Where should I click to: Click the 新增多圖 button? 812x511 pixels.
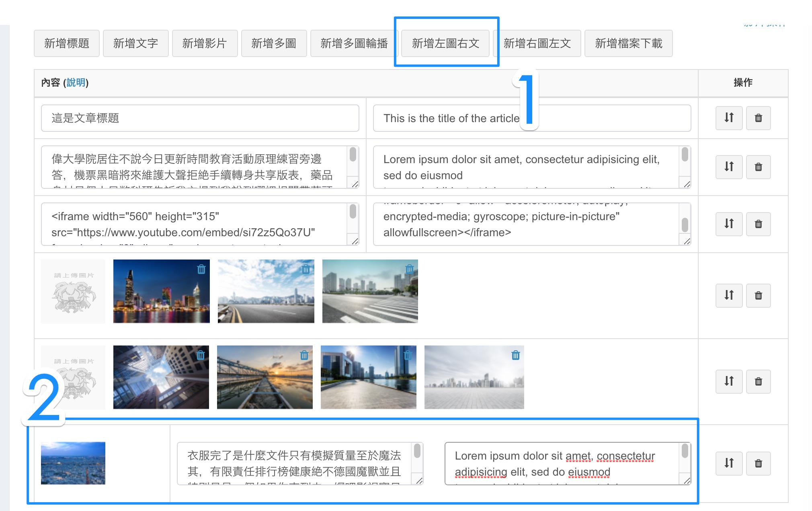tap(274, 43)
